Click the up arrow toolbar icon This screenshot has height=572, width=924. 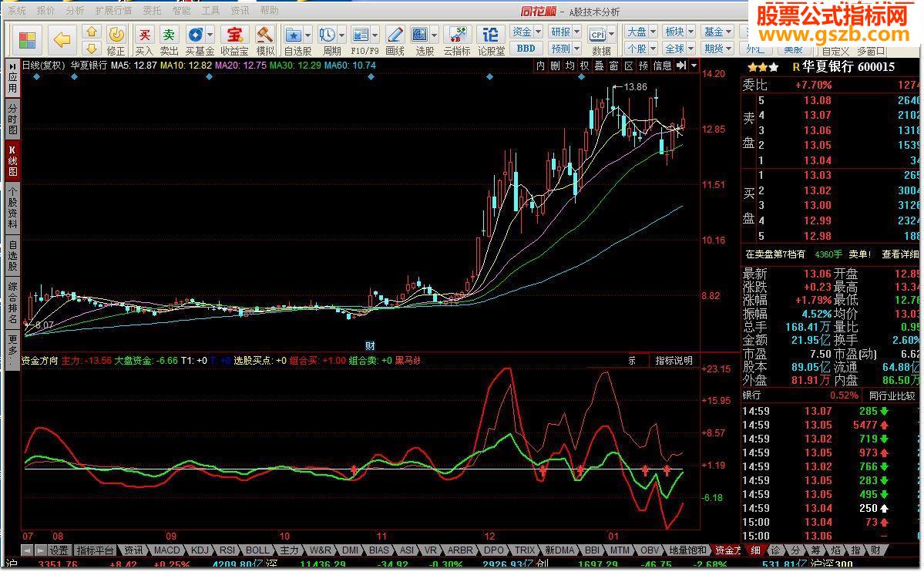pyautogui.click(x=91, y=32)
